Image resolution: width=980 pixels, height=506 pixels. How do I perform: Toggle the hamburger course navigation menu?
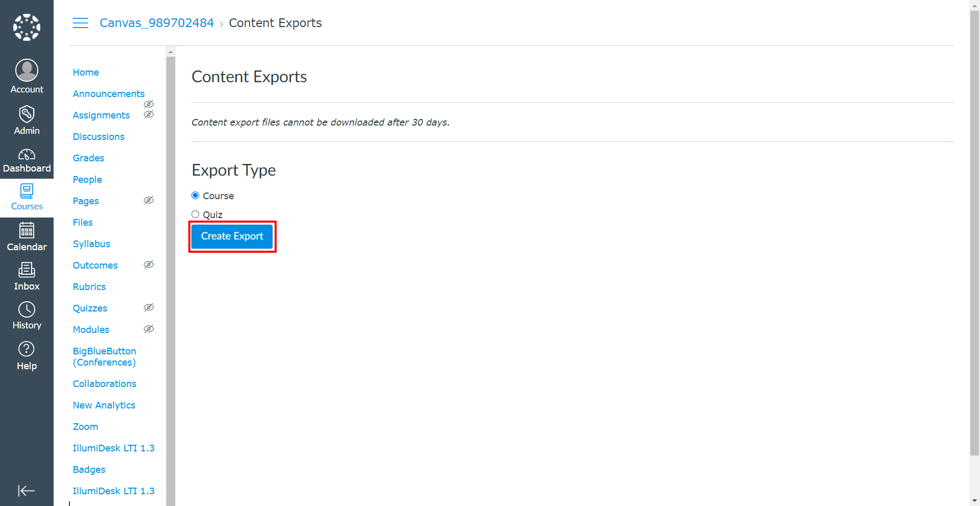coord(80,23)
